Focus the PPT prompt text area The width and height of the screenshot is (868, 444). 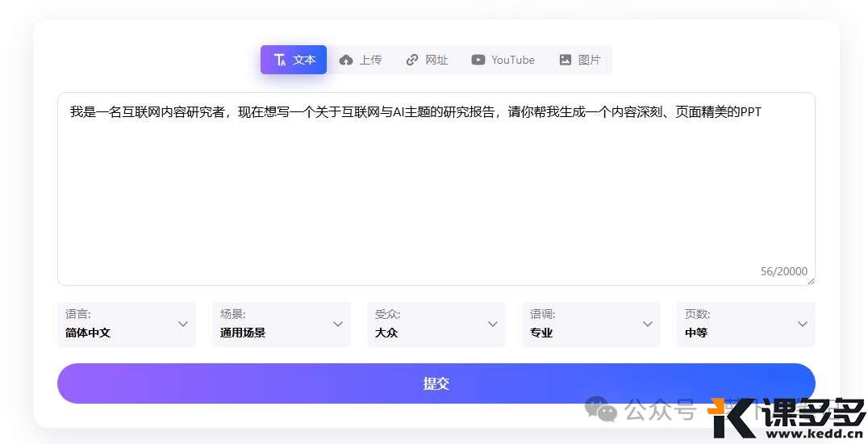(x=436, y=189)
